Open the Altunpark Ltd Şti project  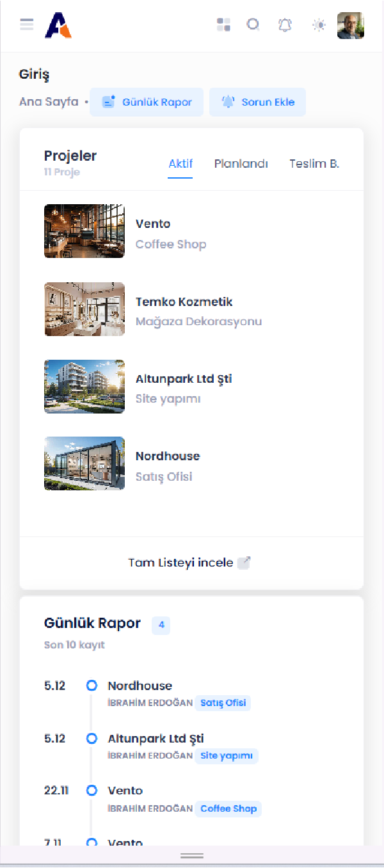(x=183, y=379)
